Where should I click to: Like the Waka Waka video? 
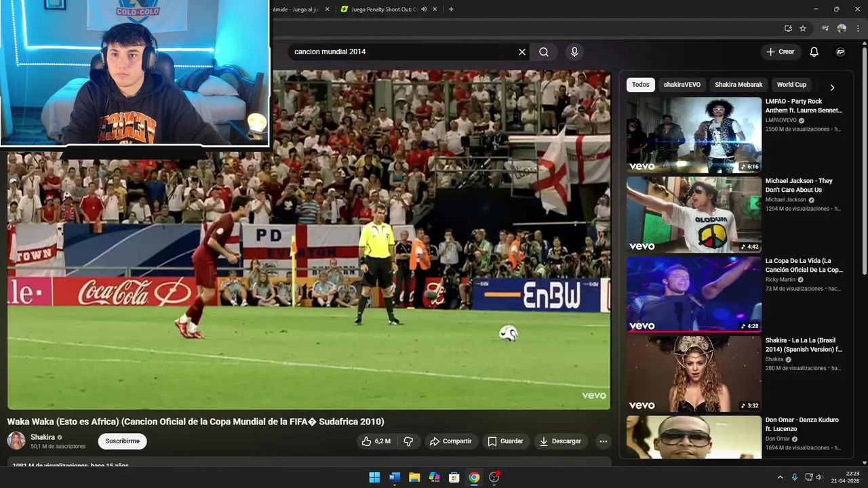click(375, 441)
